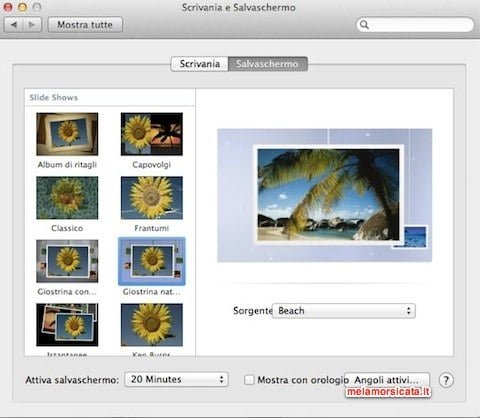The image size is (480, 418).
Task: Open the Attiva salvaschermo 20 Minutes dropdown
Action: tap(176, 379)
